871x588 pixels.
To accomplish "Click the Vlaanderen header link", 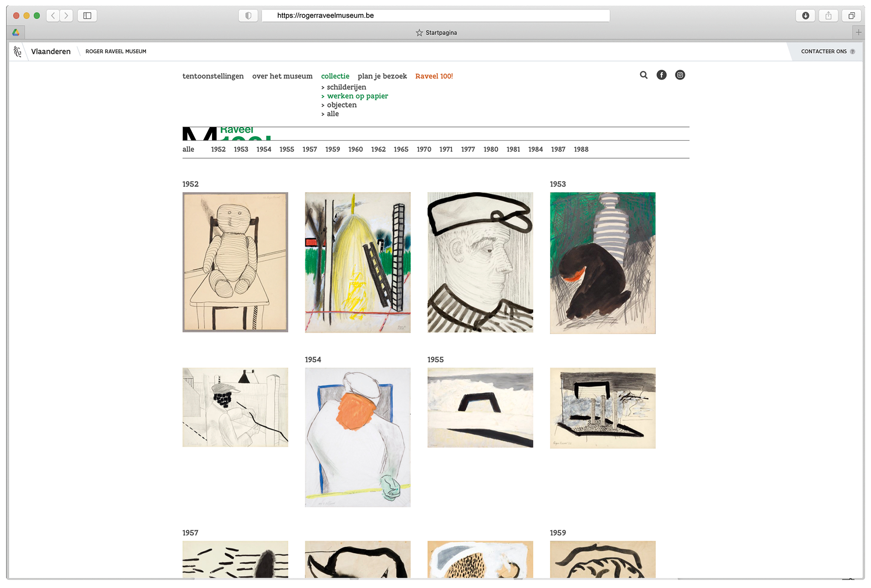I will pos(51,51).
